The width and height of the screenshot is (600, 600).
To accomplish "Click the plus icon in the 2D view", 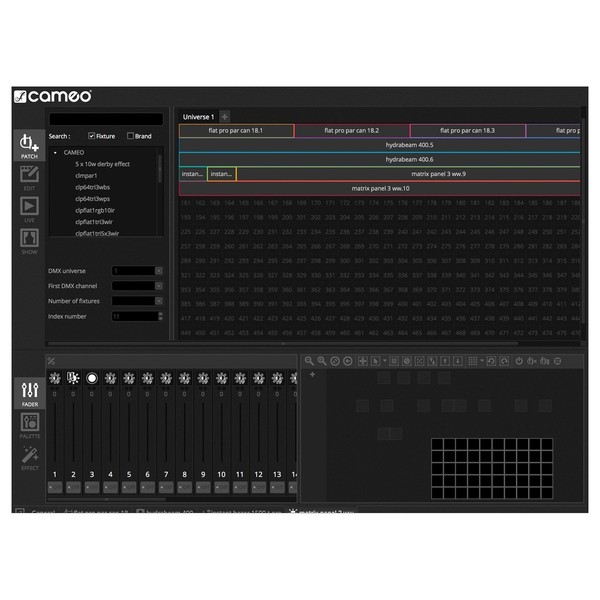I will tap(312, 374).
